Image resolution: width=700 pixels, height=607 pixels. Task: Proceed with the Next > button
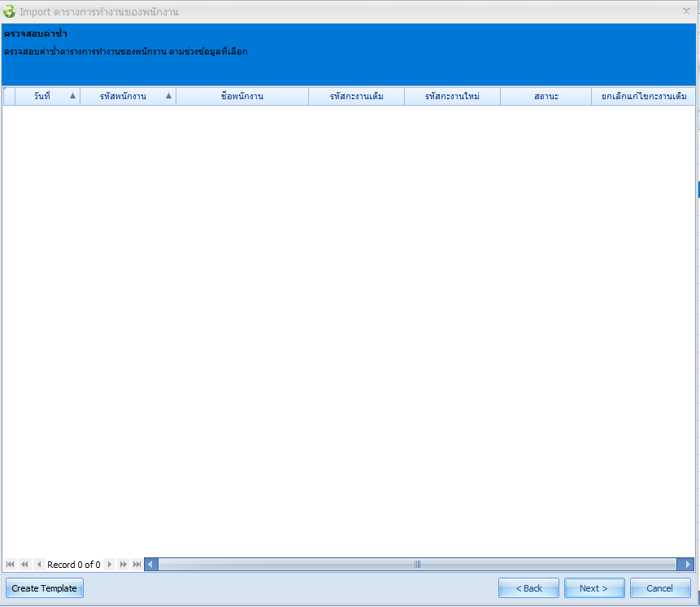[594, 588]
